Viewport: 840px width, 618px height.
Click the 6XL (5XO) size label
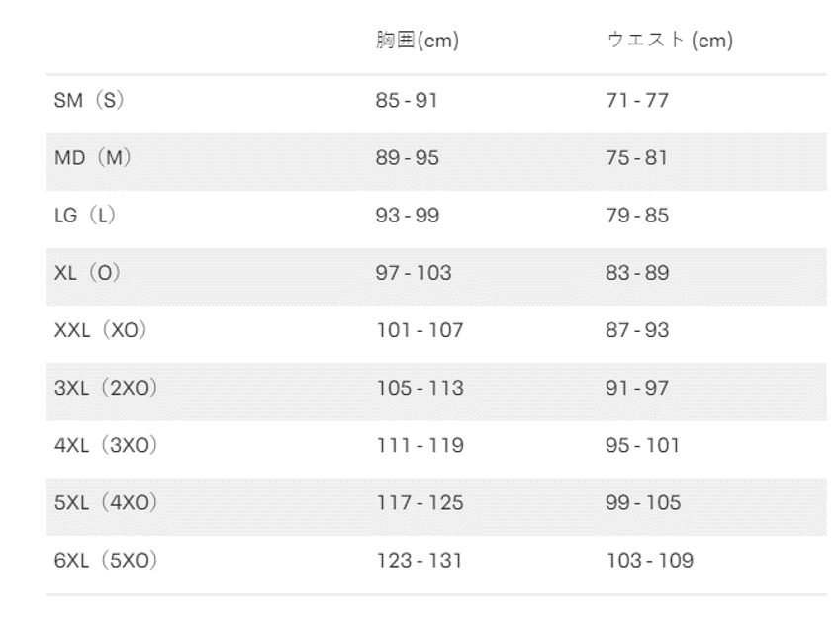point(109,560)
